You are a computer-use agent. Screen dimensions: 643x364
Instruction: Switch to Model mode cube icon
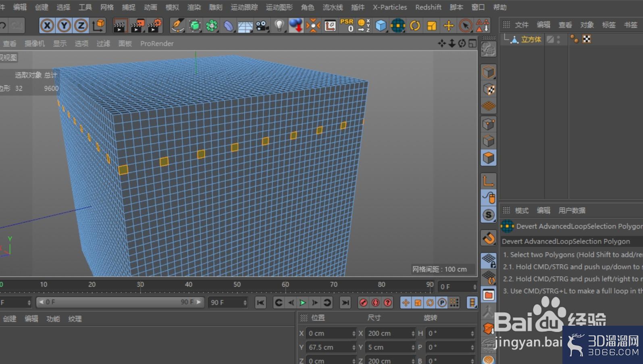[488, 73]
